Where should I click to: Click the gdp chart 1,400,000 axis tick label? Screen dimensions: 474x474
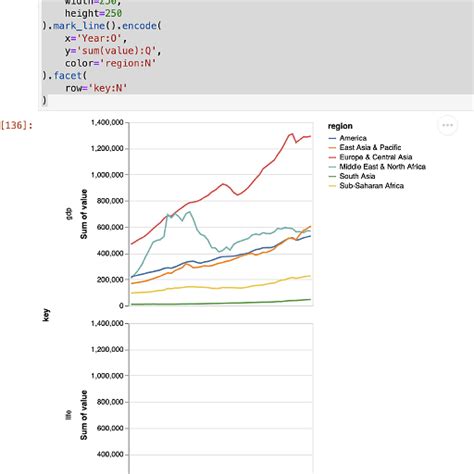coord(107,123)
